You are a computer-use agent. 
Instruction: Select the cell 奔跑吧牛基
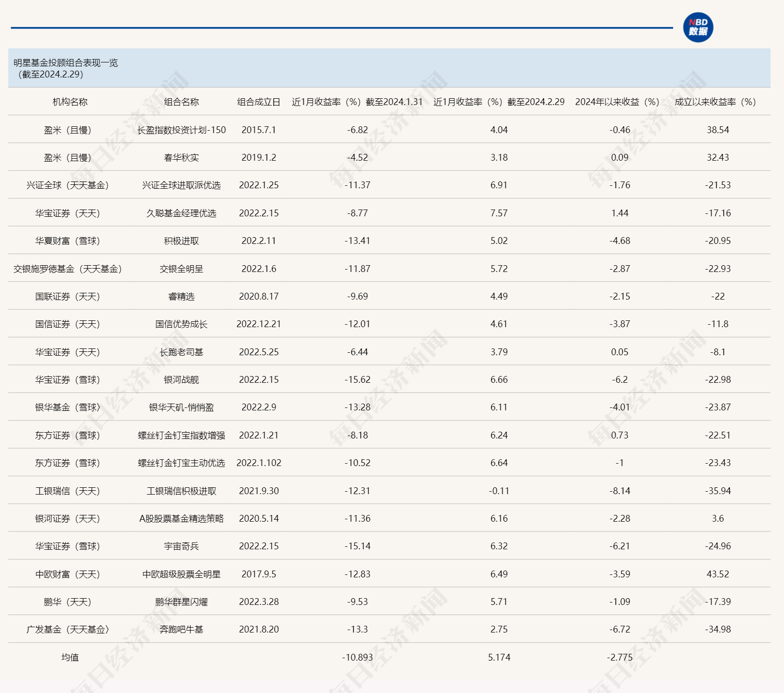(181, 630)
